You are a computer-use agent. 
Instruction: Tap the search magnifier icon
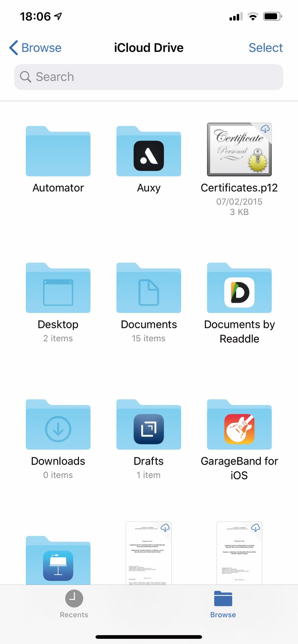click(x=26, y=77)
